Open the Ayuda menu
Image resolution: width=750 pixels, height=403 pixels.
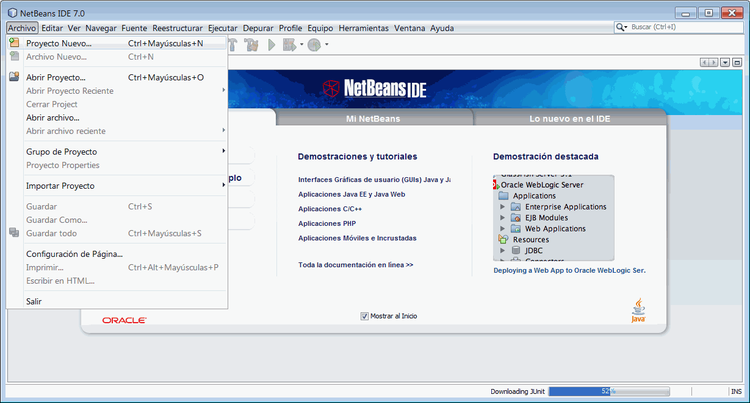point(442,28)
